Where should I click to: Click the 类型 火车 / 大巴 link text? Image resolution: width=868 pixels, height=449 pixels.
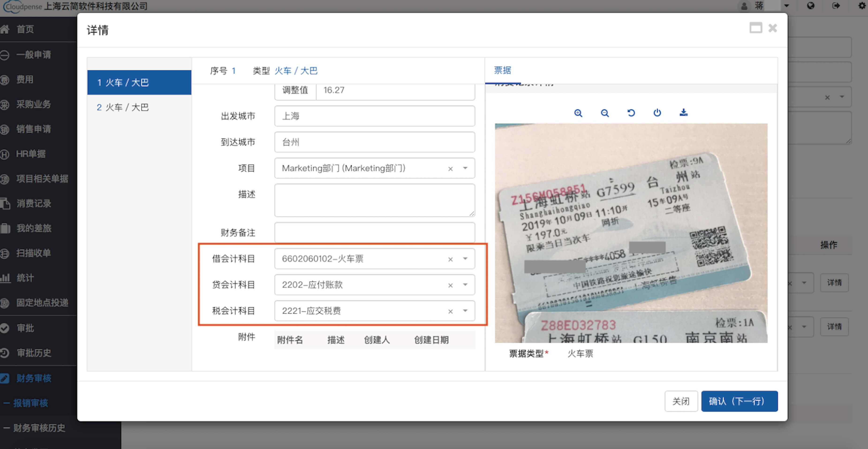pyautogui.click(x=296, y=71)
